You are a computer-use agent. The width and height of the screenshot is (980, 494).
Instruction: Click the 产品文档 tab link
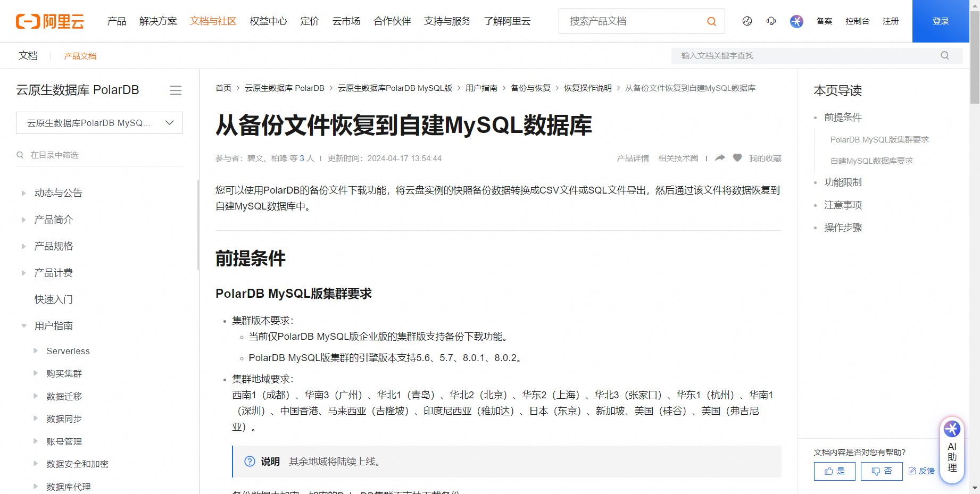point(80,56)
